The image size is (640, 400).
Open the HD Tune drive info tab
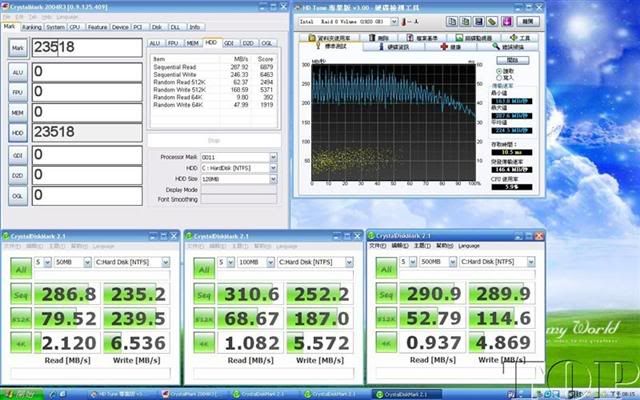coord(393,47)
